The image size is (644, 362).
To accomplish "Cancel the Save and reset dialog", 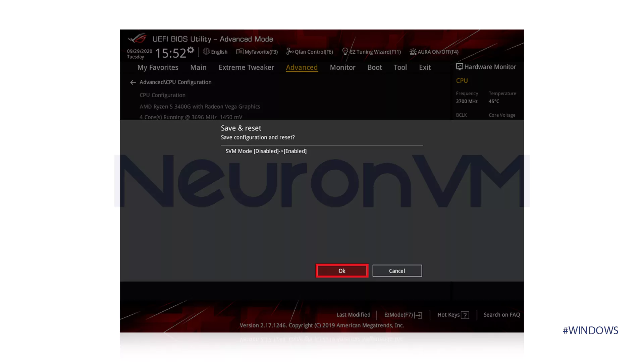I will point(397,270).
